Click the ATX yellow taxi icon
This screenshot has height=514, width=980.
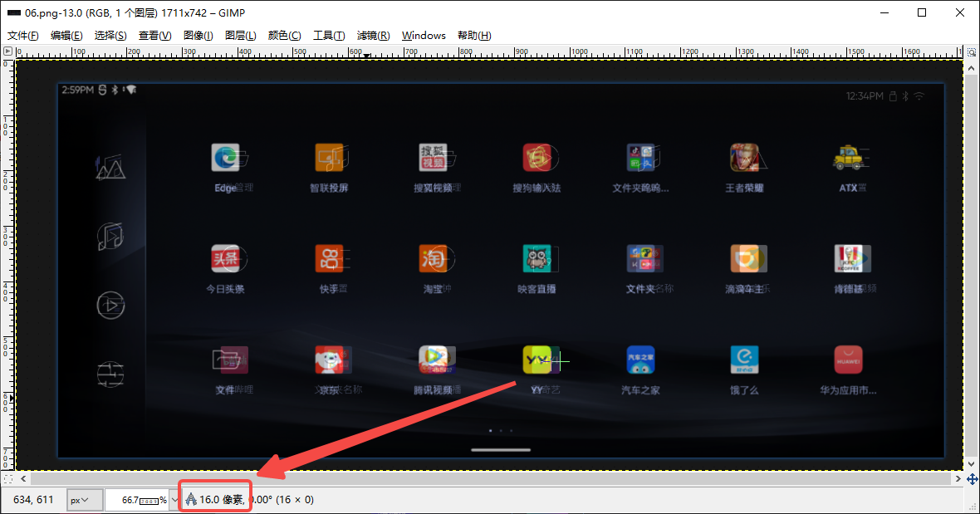pos(848,158)
